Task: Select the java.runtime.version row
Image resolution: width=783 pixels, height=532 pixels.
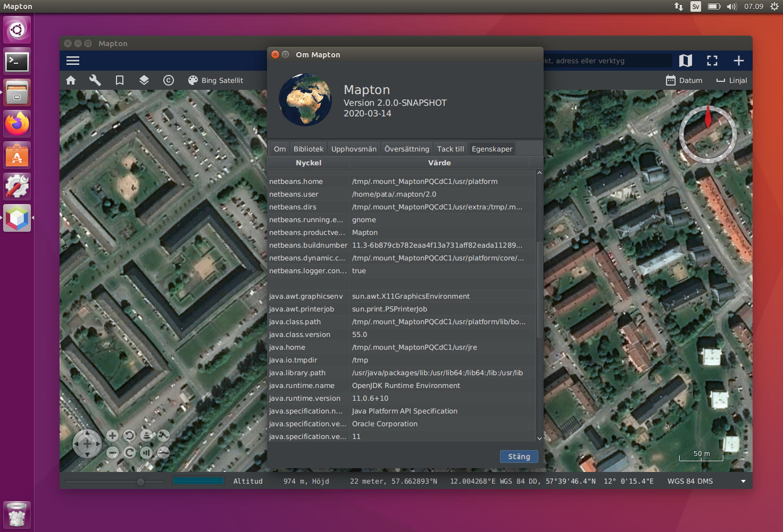Action: (401, 398)
